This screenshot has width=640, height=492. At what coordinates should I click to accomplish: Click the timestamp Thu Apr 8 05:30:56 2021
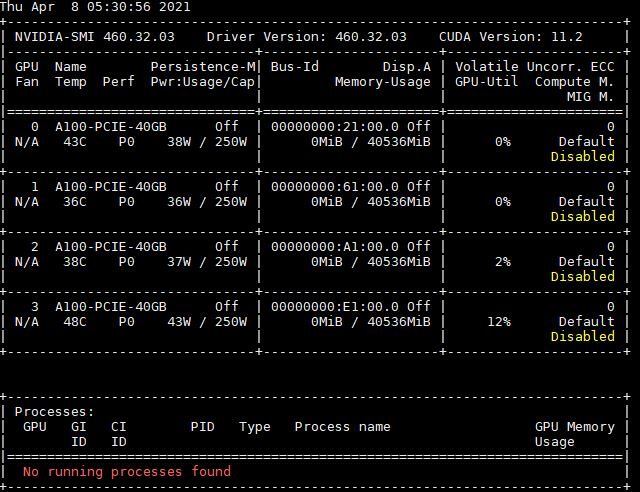point(95,7)
